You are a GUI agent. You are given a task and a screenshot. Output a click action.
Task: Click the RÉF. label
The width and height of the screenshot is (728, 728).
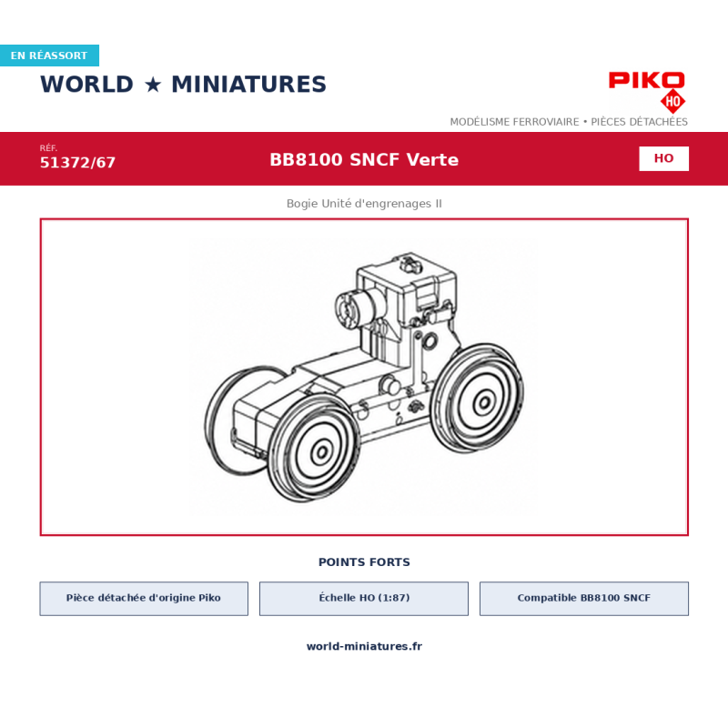(x=48, y=148)
